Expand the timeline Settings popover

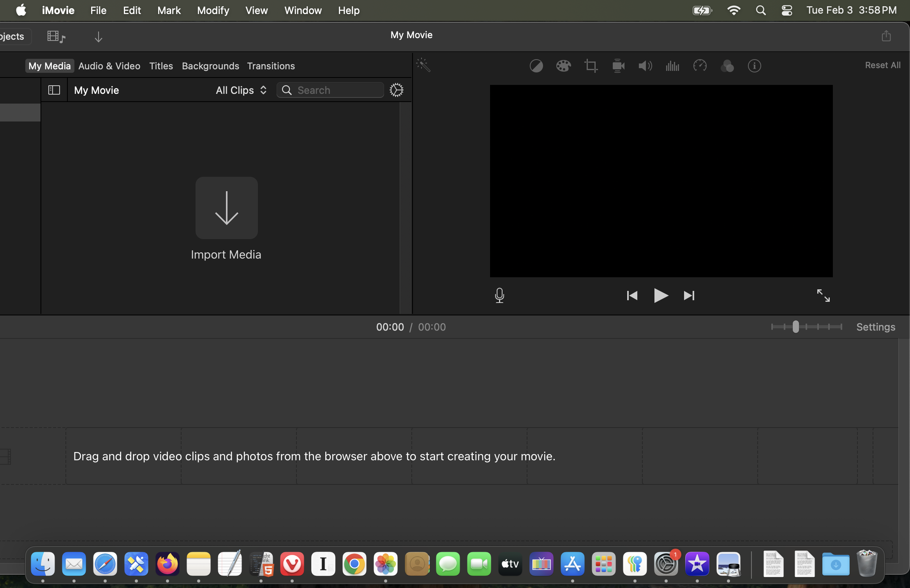[876, 327]
